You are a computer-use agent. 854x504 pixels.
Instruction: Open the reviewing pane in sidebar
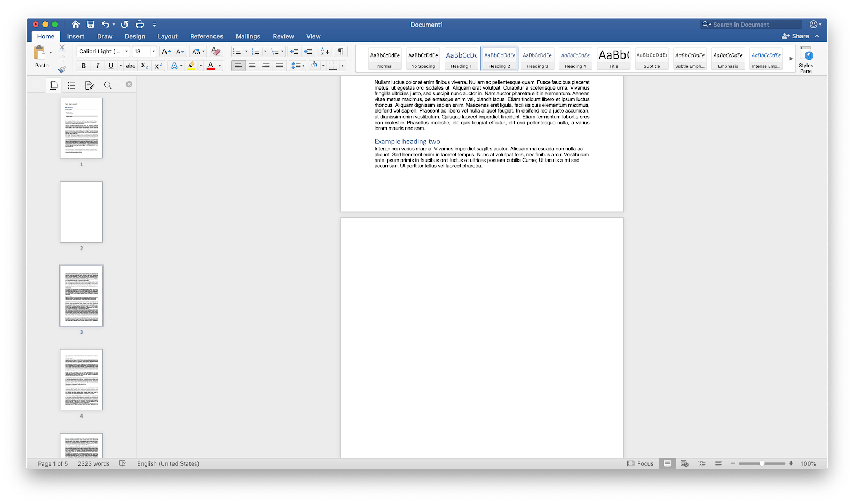(x=90, y=85)
